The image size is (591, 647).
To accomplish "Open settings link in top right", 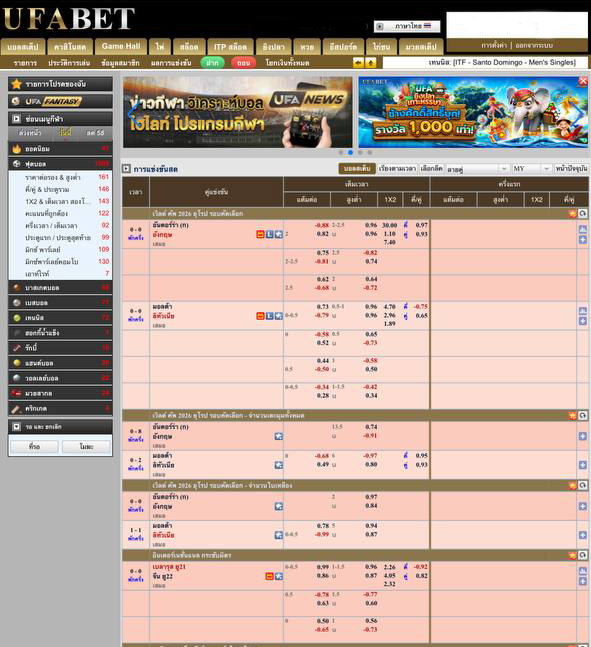I will pos(494,45).
